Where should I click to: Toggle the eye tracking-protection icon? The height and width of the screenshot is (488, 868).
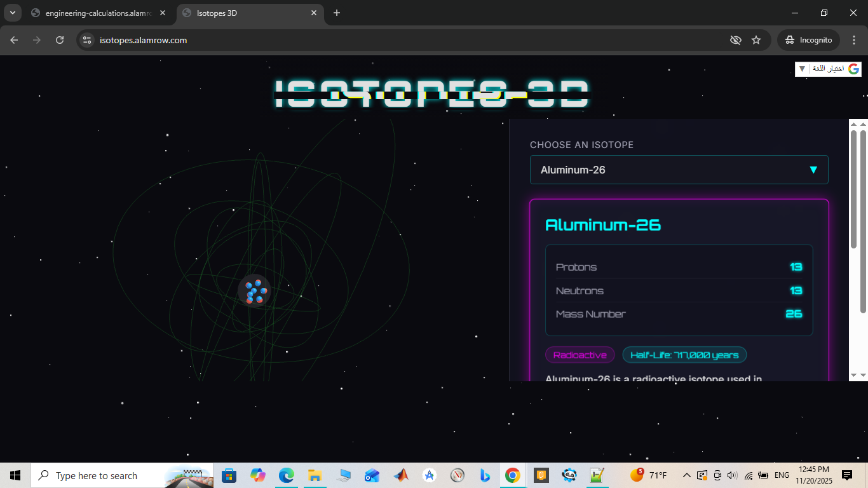coord(735,39)
